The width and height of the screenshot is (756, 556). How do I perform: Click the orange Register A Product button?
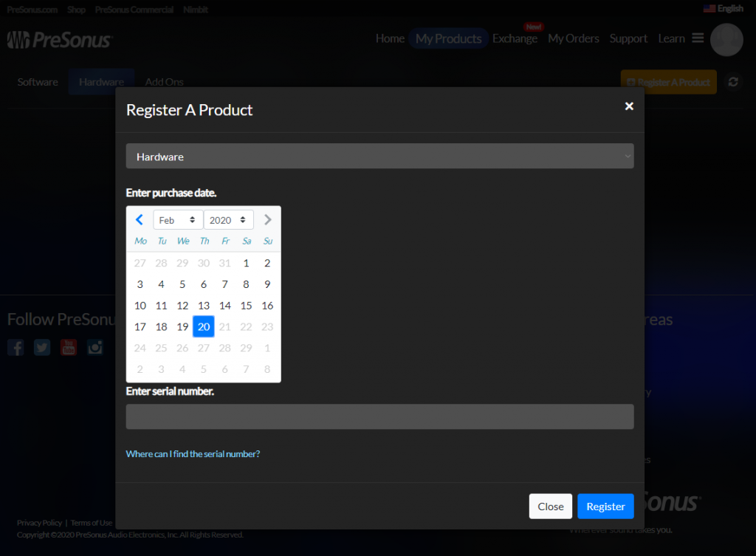coord(668,82)
